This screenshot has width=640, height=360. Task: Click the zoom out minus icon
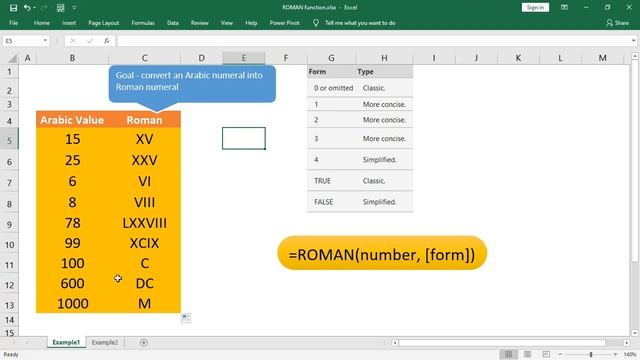(x=560, y=354)
